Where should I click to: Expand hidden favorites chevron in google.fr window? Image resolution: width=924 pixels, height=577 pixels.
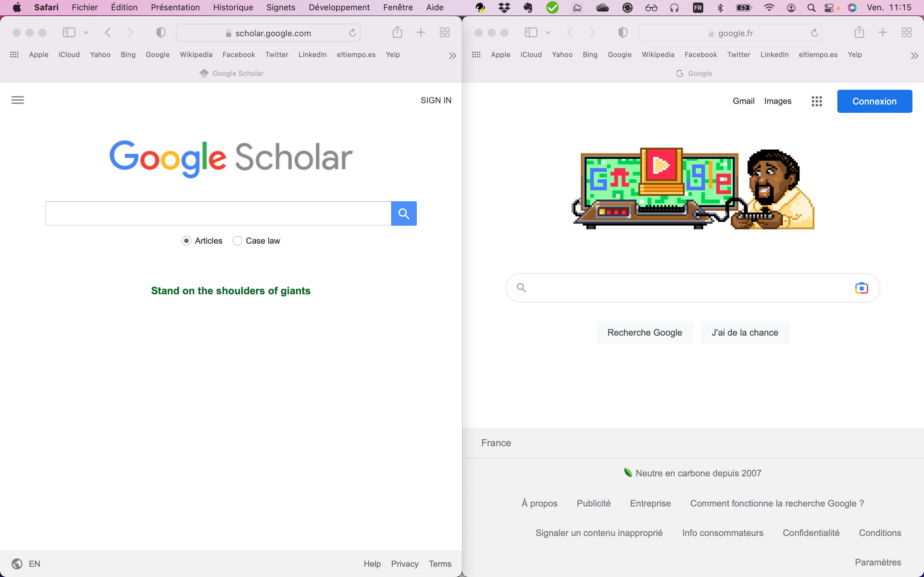point(914,56)
